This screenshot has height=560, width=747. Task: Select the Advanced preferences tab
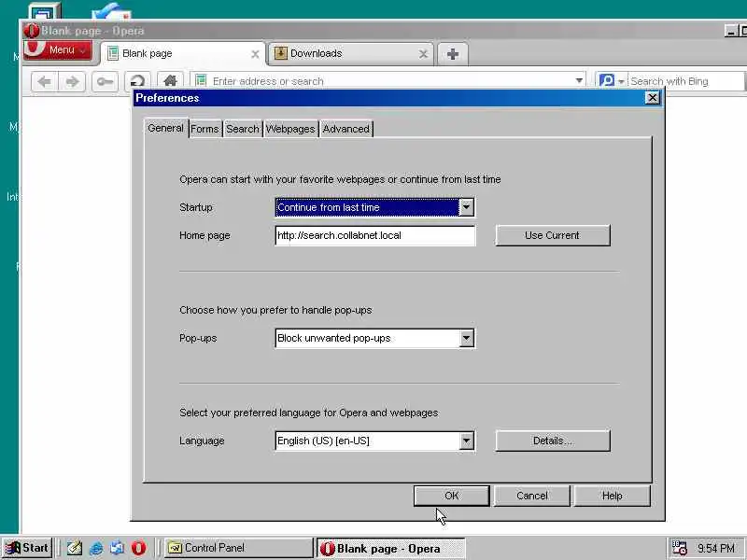345,129
